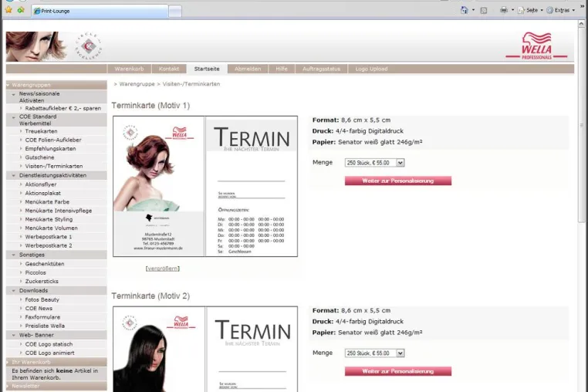The image size is (588, 392).
Task: Open Gutscheine in sidebar
Action: point(40,157)
